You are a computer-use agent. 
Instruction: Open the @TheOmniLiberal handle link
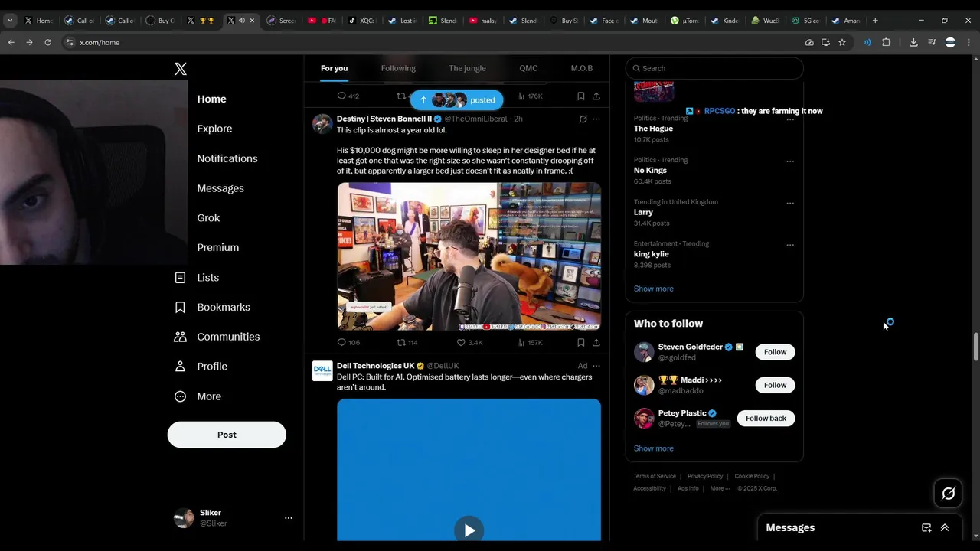pyautogui.click(x=475, y=119)
